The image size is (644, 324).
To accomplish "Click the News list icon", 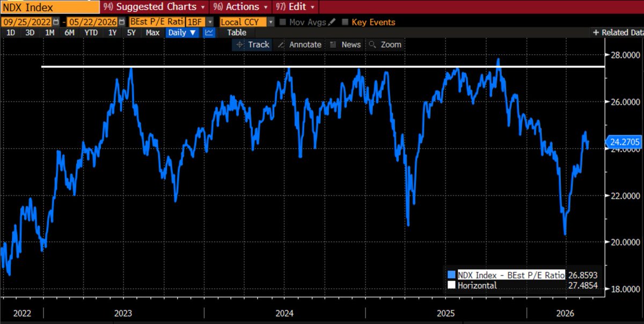I will pos(333,45).
